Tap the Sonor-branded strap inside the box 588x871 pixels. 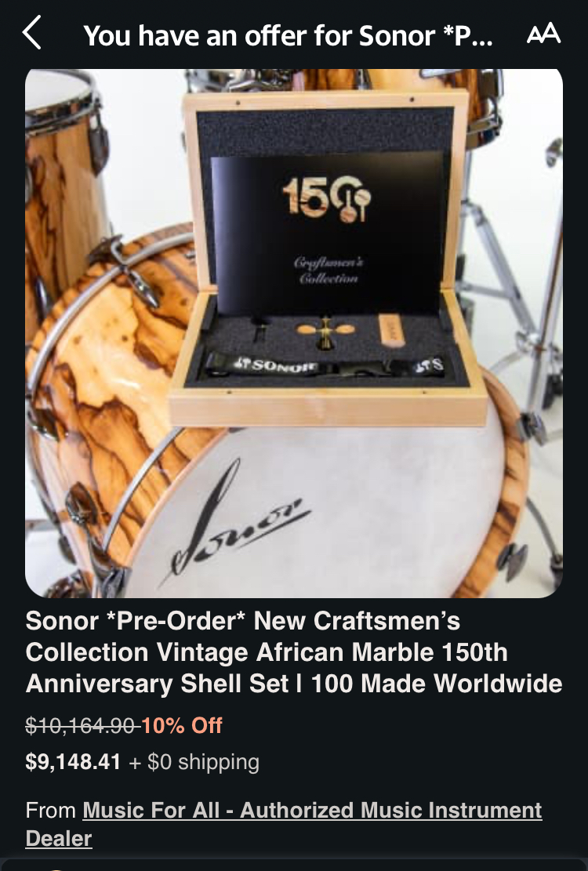tap(325, 366)
